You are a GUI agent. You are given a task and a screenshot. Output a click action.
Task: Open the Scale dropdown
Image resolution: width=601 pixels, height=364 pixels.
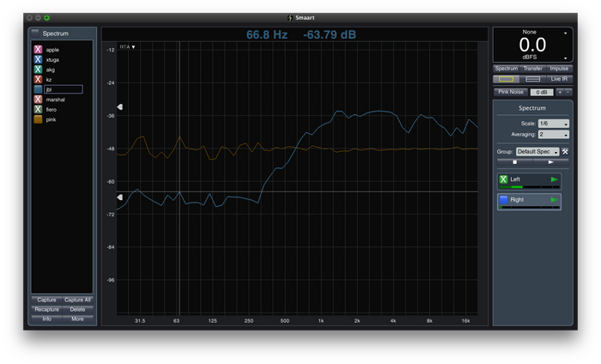tap(553, 124)
